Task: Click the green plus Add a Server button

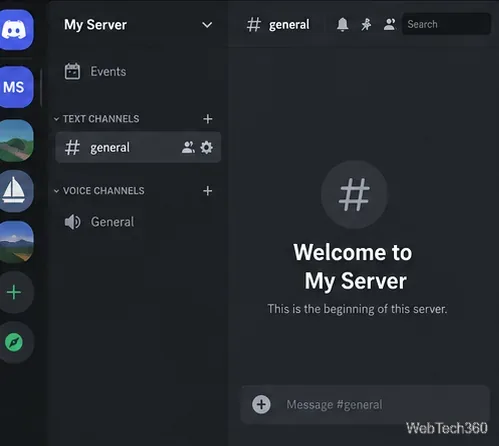Action: coord(15,292)
